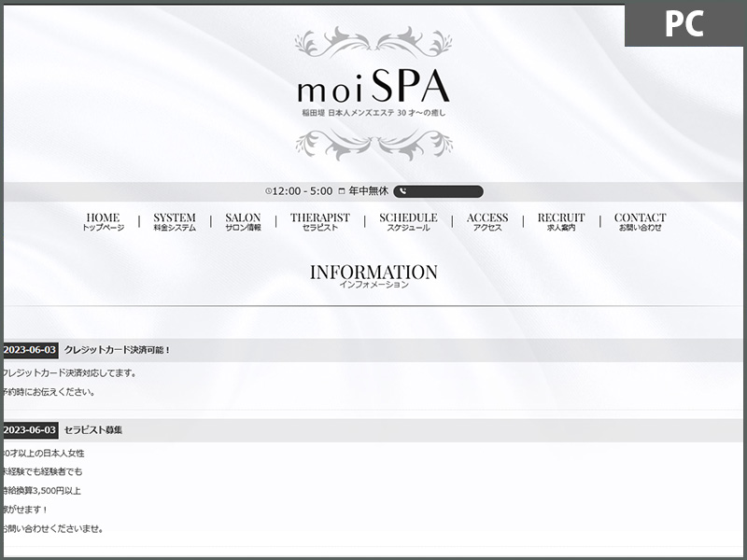The width and height of the screenshot is (747, 560).
Task: Click the ornamental flourish above the logo
Action: pos(373,44)
